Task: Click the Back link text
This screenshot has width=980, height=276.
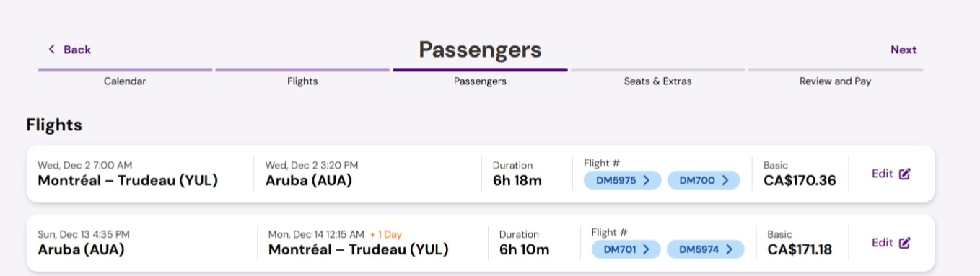Action: [x=77, y=50]
